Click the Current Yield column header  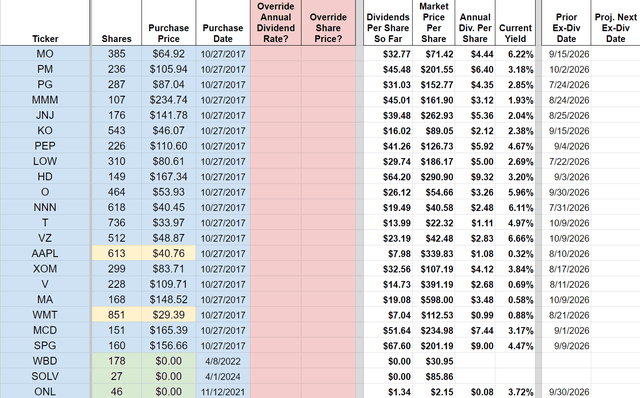click(x=515, y=23)
